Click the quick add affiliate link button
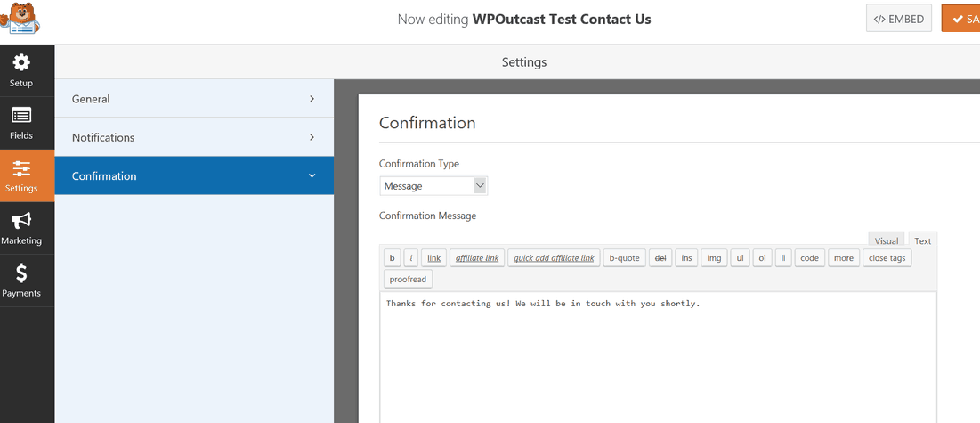 click(554, 257)
